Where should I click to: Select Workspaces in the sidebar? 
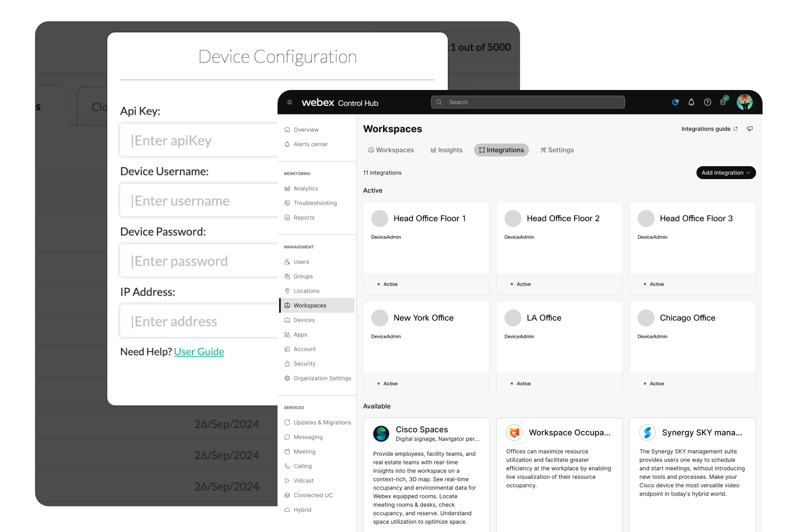click(317, 305)
